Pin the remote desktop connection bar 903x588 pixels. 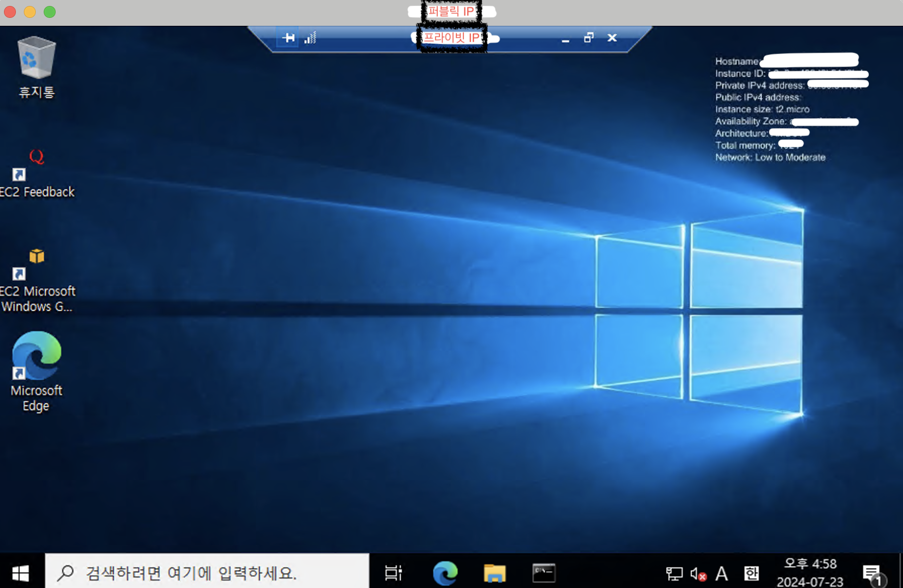[288, 38]
